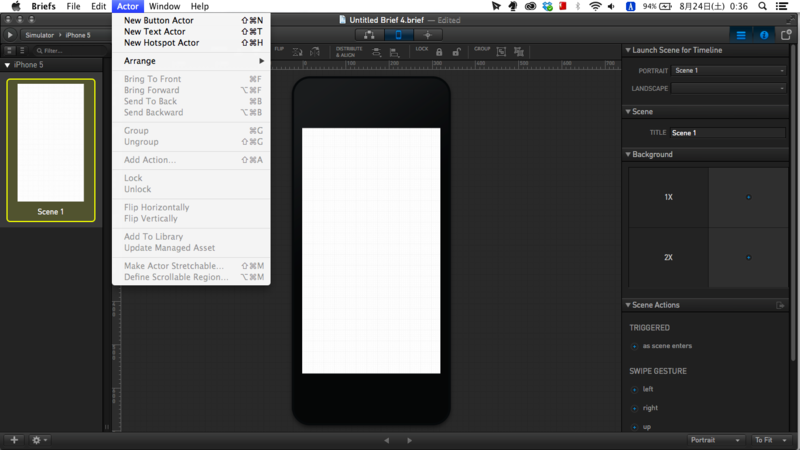Add left swipe gesture action
Image resolution: width=800 pixels, height=450 pixels.
pyautogui.click(x=635, y=390)
